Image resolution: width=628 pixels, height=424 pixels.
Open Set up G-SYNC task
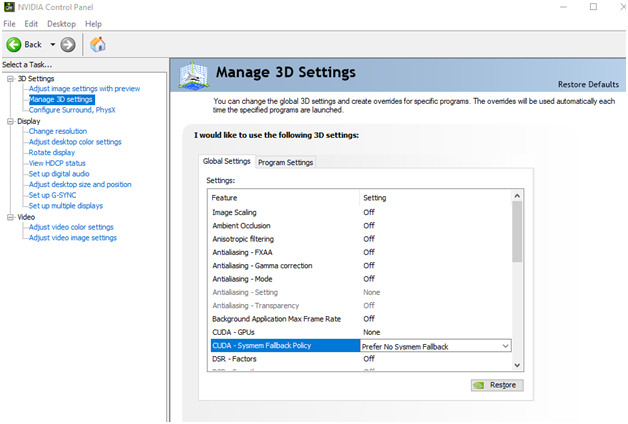point(55,195)
